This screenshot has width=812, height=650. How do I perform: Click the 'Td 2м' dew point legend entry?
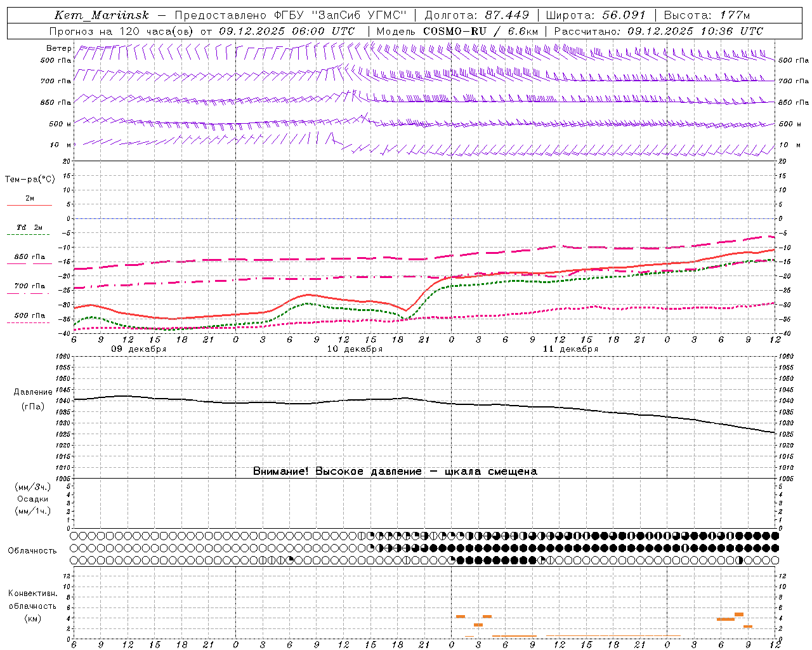click(x=30, y=227)
